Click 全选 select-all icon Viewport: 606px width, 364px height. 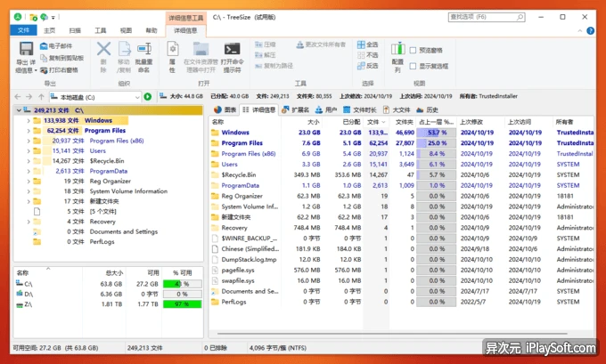[361, 44]
